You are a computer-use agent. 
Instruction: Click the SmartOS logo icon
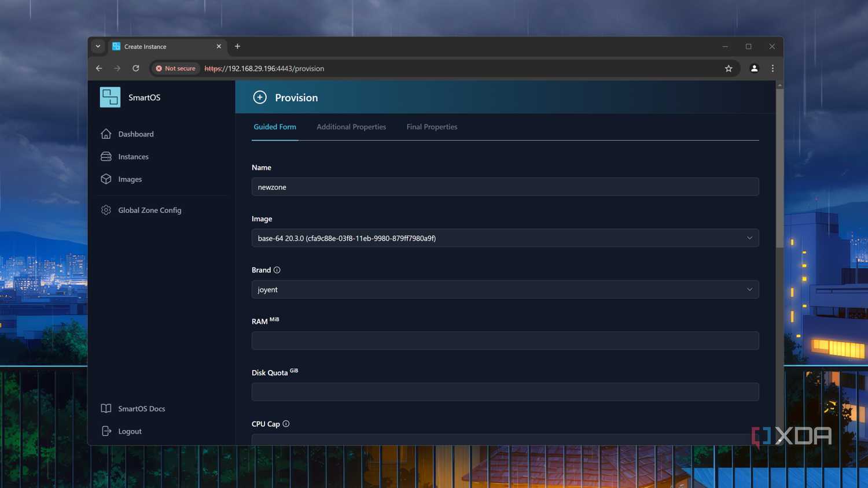[110, 97]
